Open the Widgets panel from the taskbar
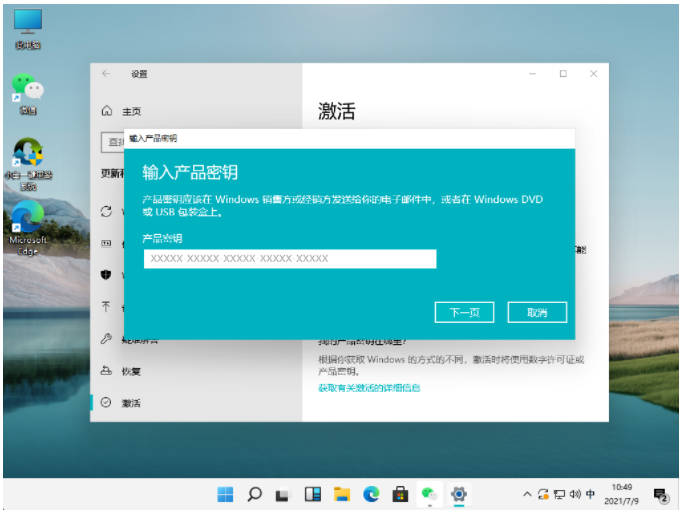Screen dimensions: 679x517 [x=313, y=494]
